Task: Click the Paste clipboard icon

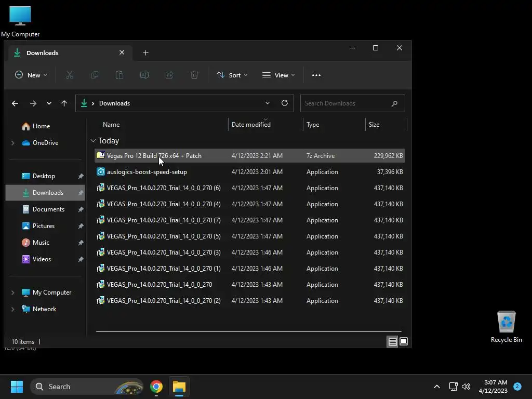Action: pyautogui.click(x=119, y=75)
